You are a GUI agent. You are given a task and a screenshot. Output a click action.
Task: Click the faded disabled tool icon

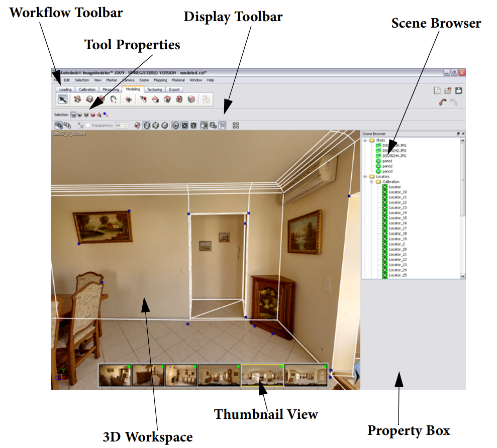(x=206, y=99)
